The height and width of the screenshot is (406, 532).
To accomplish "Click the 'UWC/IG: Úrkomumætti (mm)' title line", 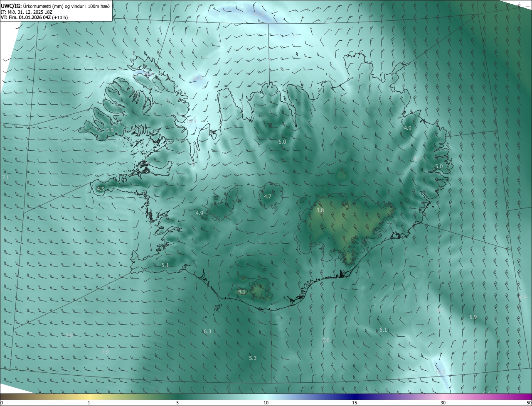I will 56,6.
